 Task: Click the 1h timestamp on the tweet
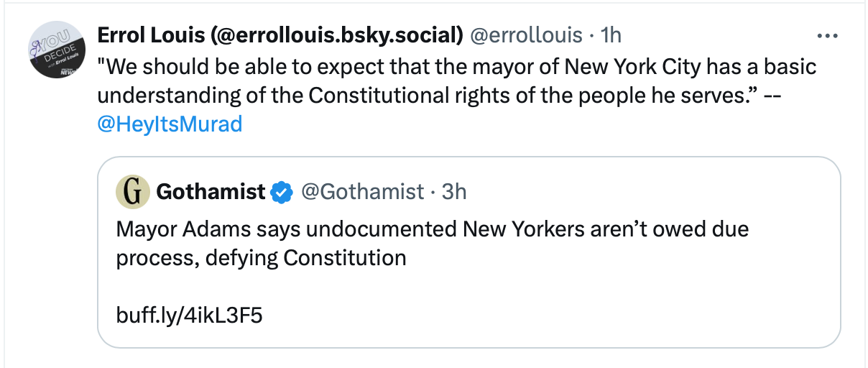(x=611, y=35)
